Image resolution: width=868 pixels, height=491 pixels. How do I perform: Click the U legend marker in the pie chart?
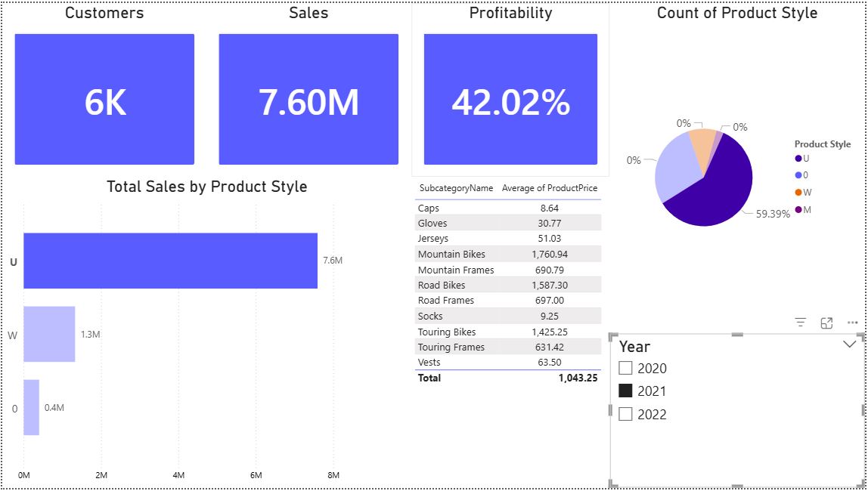click(x=798, y=159)
